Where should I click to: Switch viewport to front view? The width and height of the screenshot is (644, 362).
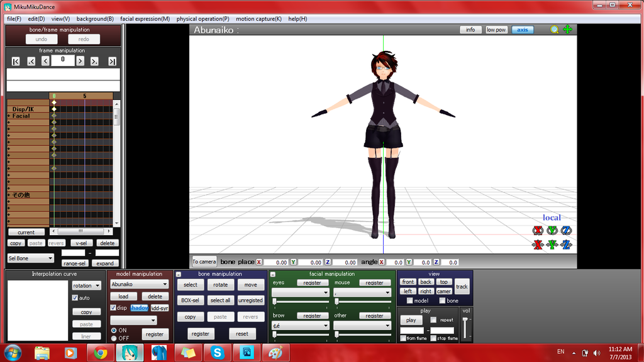pos(408,282)
